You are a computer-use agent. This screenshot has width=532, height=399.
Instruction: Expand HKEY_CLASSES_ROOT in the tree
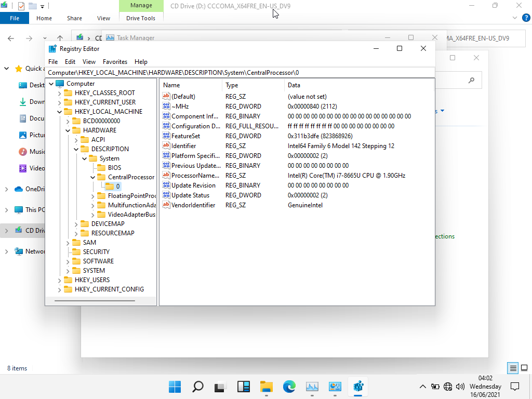pos(60,93)
